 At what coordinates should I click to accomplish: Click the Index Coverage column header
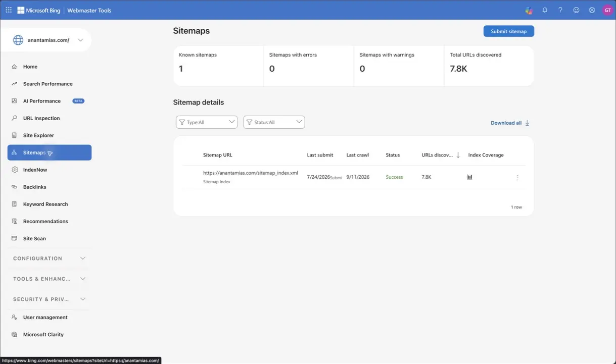tap(486, 155)
